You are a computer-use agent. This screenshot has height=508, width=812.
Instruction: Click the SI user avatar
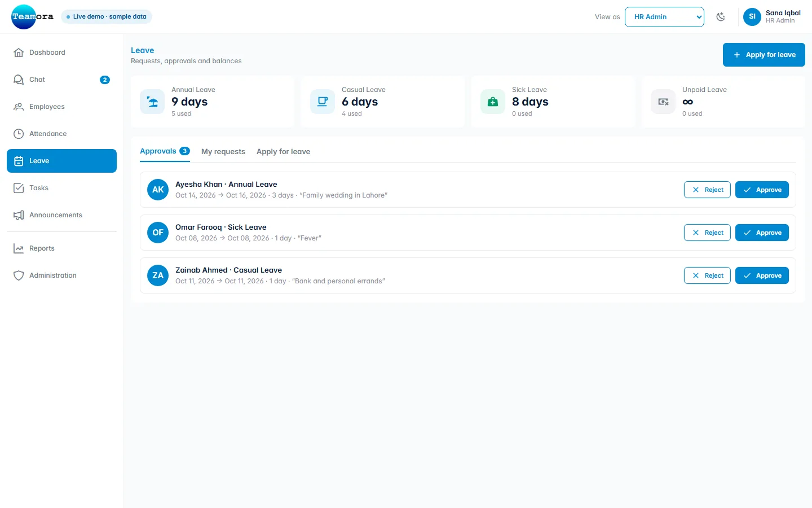pos(752,17)
